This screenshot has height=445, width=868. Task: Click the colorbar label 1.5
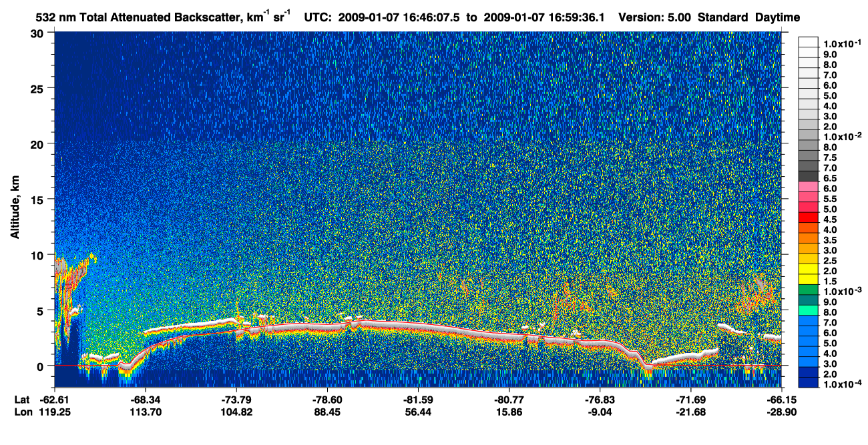coord(831,282)
